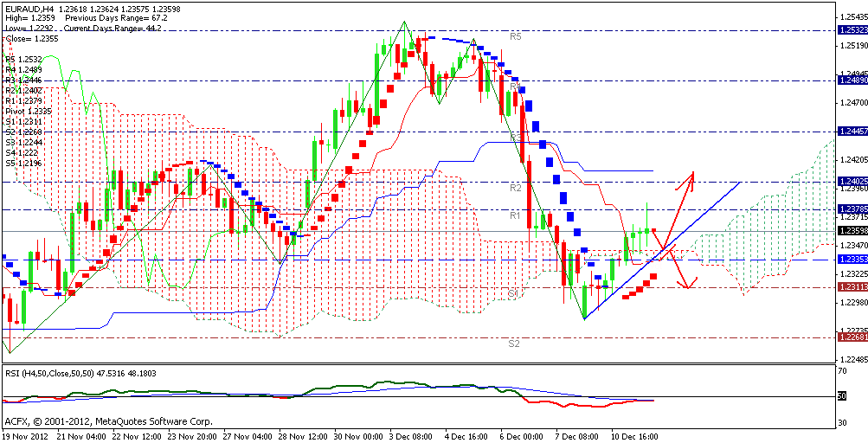Click the 19 Nov 2012 date label
The height and width of the screenshot is (443, 868).
point(25,437)
